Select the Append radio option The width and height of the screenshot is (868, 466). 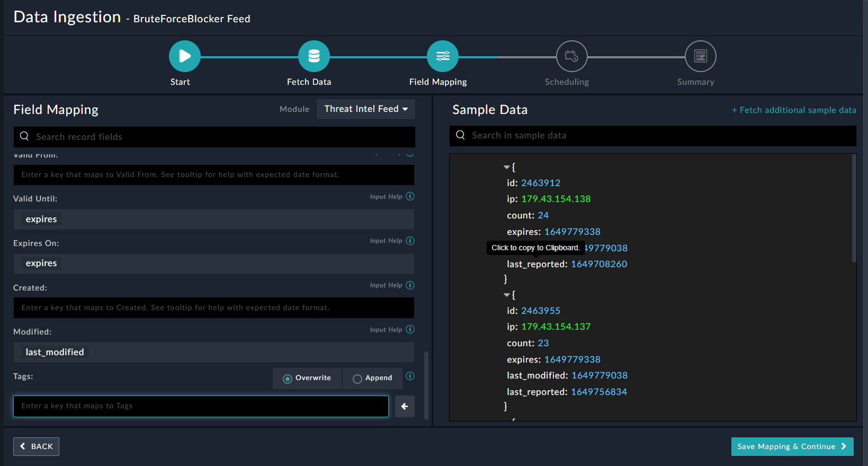(357, 379)
